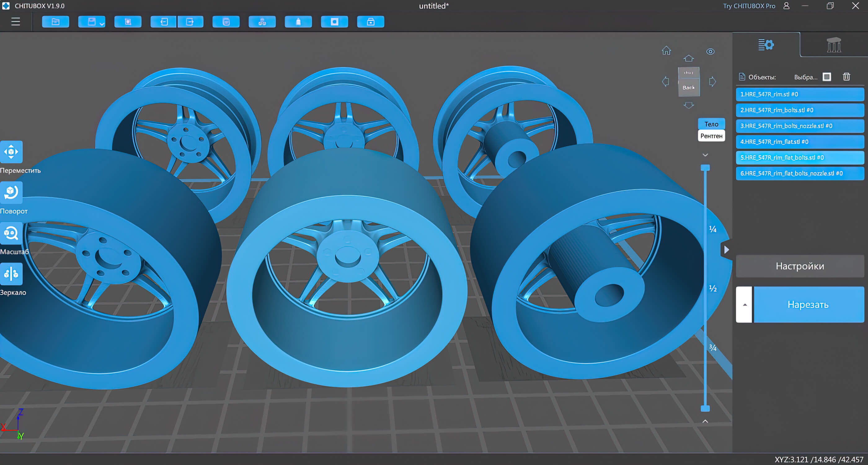Click the untitled* document title
Viewport: 868px width, 465px height.
(434, 6)
